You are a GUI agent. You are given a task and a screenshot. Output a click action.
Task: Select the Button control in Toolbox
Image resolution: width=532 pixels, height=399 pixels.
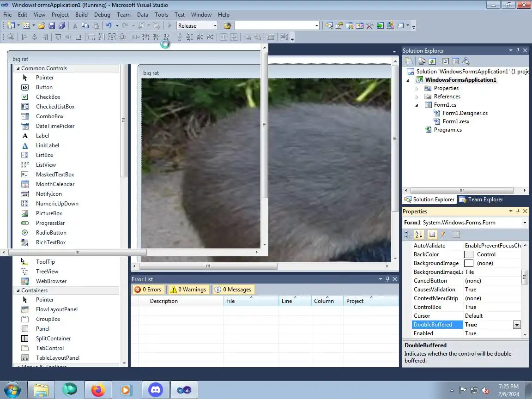[44, 87]
